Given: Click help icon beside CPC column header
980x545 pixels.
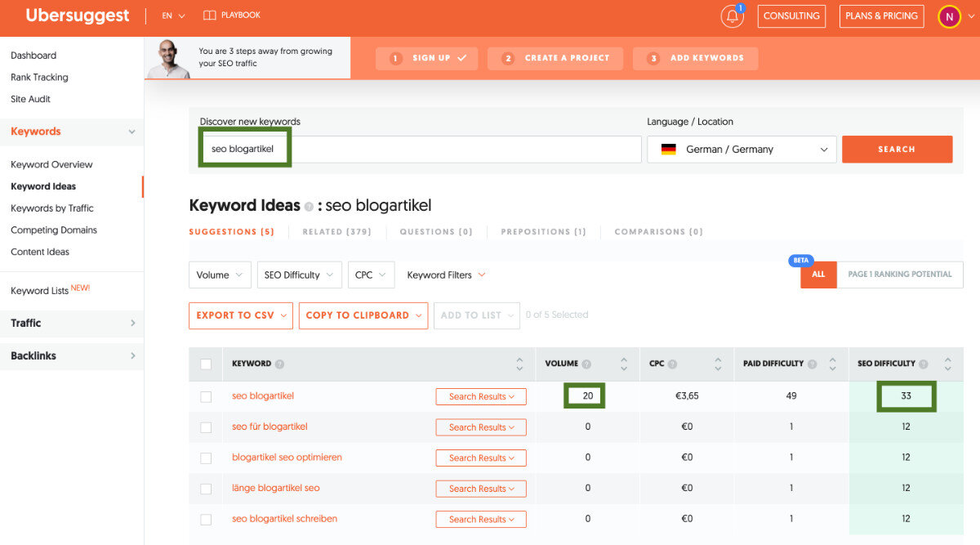Looking at the screenshot, I should [x=672, y=364].
